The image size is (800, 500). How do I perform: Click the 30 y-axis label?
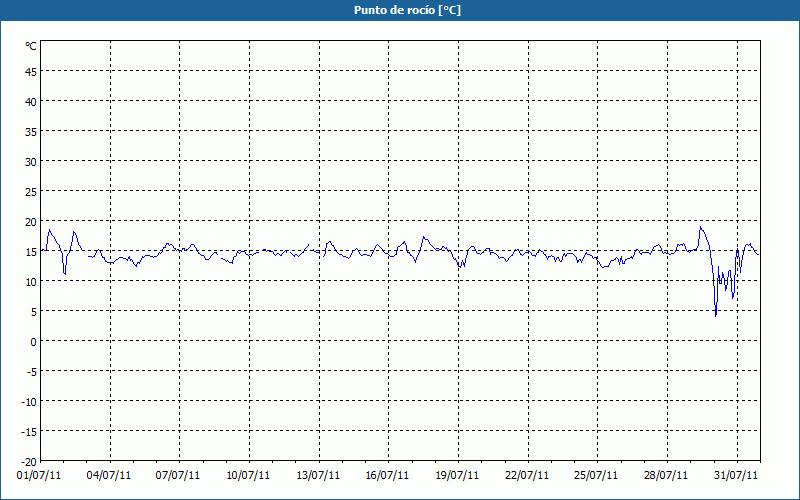click(31, 162)
